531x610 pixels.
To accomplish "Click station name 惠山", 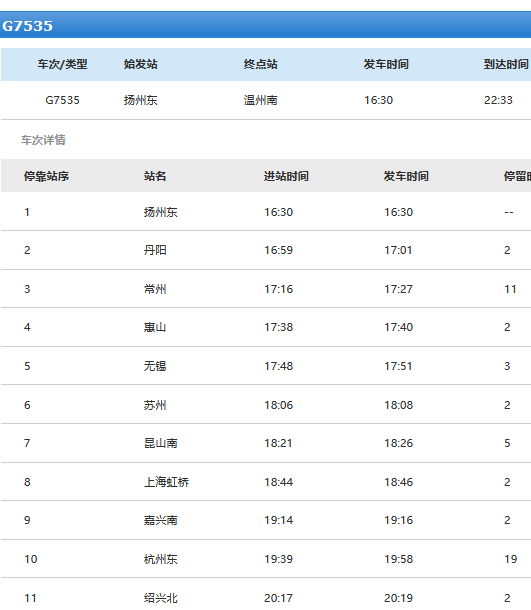I will pyautogui.click(x=155, y=327).
